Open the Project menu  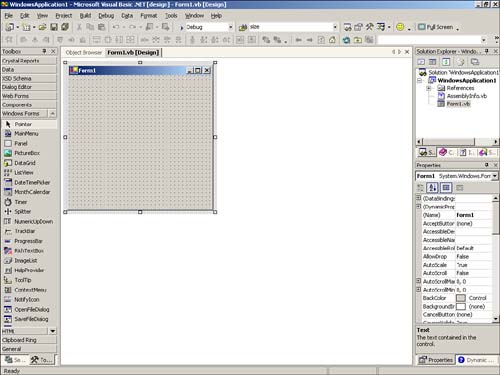pos(64,16)
